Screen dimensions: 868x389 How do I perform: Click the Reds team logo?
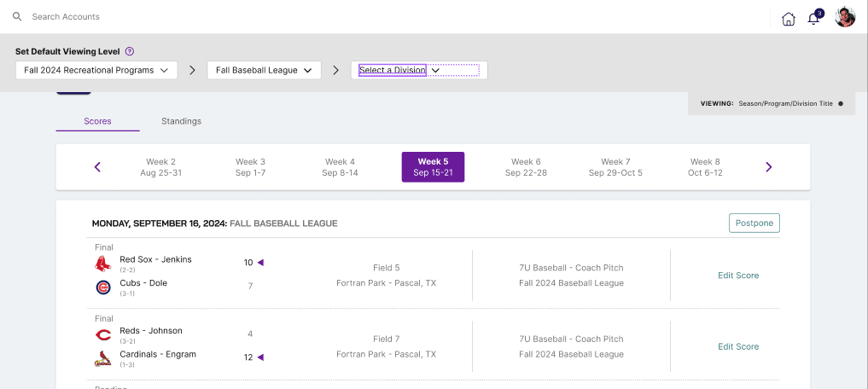(x=103, y=334)
